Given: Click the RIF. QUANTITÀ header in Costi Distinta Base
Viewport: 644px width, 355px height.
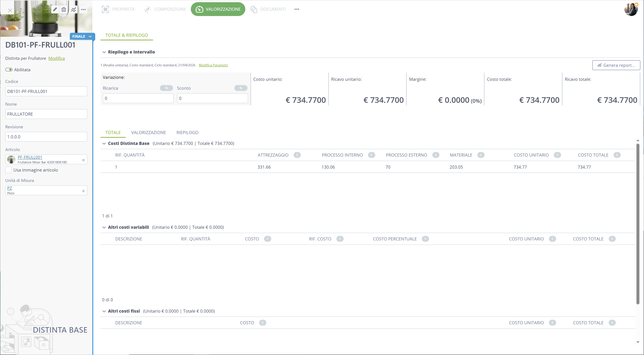Looking at the screenshot, I should point(130,155).
